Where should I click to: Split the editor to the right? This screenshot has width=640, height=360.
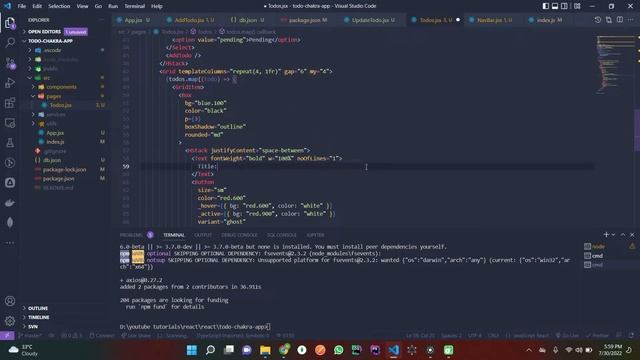pos(620,20)
